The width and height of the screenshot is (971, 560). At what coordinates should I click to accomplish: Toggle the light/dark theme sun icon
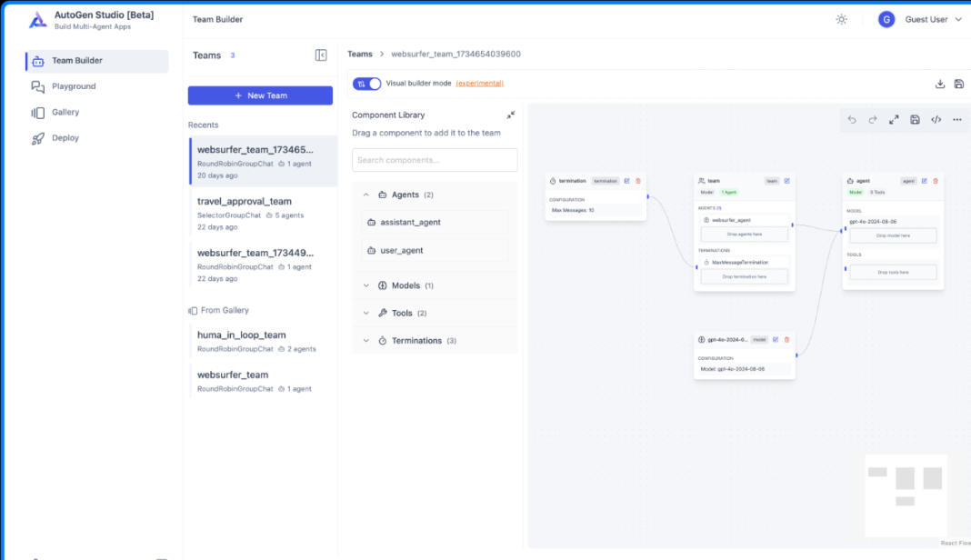coord(841,19)
